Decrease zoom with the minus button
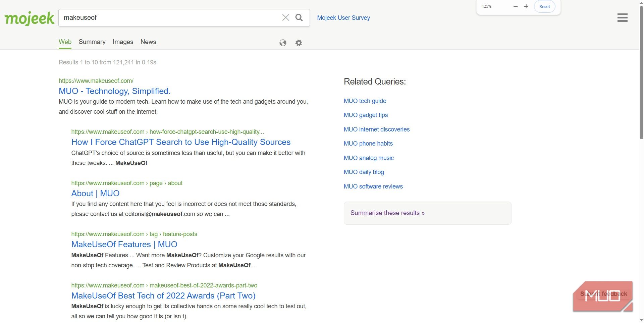Image resolution: width=644 pixels, height=323 pixels. click(516, 6)
